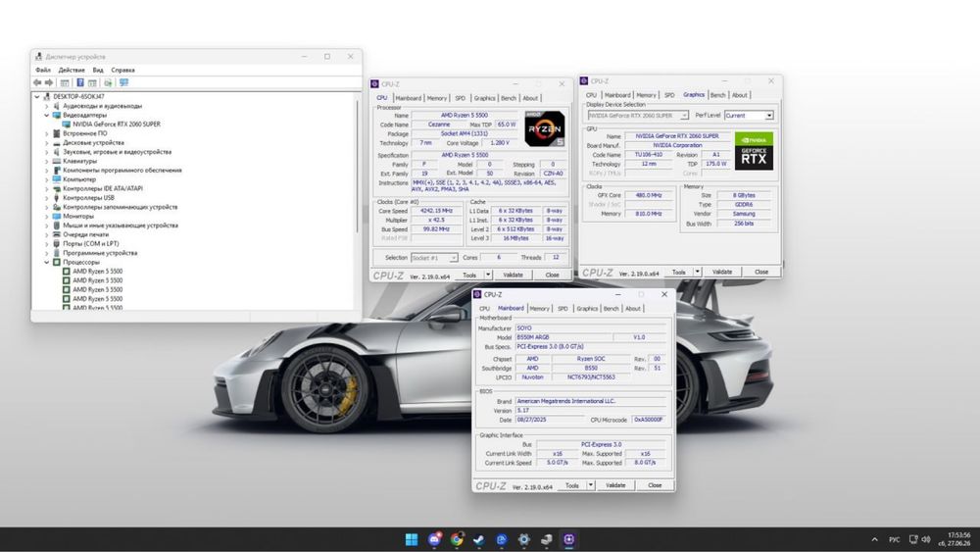Open Discord from the taskbar
Viewport: 980px width, 552px height.
[434, 539]
